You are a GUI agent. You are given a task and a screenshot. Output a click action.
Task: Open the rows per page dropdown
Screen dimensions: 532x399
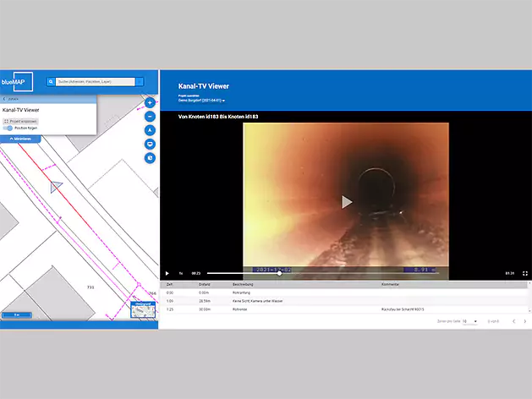click(469, 321)
